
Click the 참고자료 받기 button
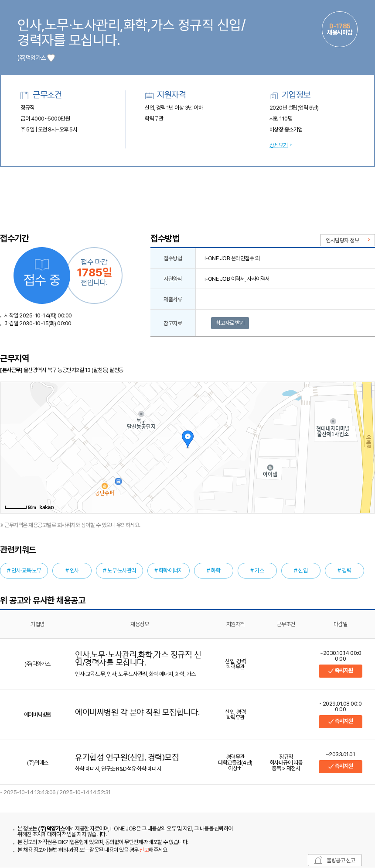click(230, 323)
